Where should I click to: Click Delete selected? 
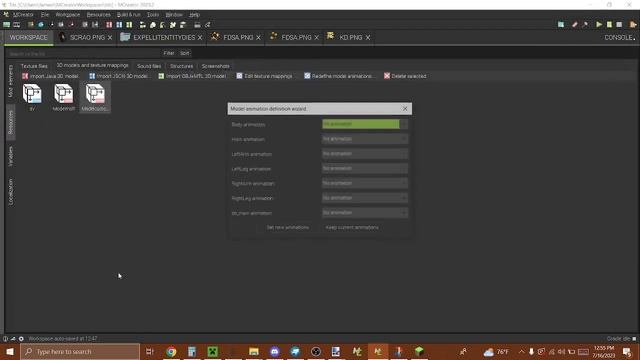(x=405, y=76)
